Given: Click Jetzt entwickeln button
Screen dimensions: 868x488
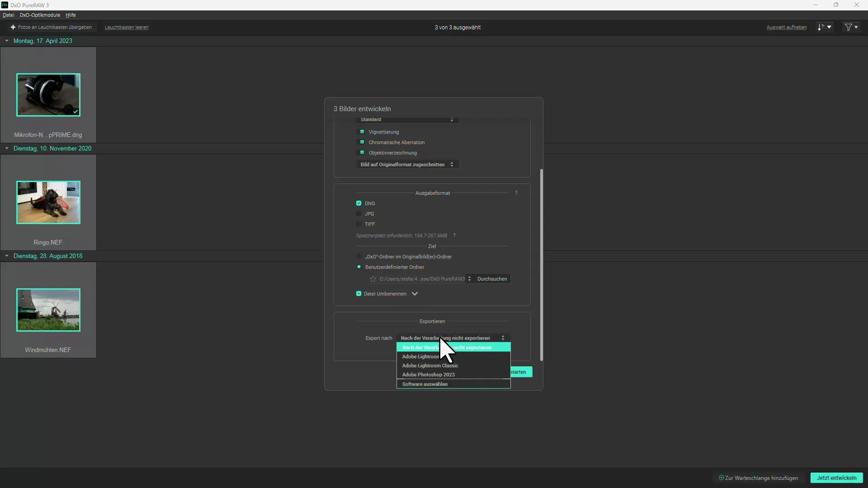Looking at the screenshot, I should click(836, 478).
